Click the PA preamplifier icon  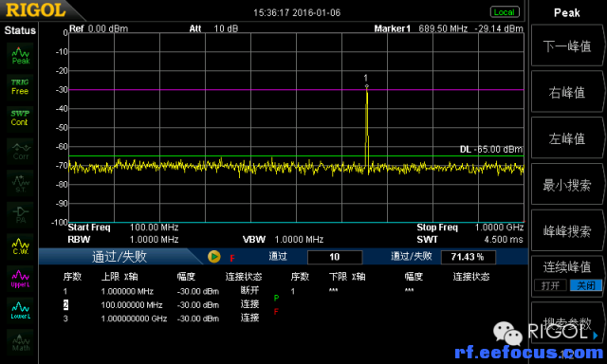click(x=20, y=214)
